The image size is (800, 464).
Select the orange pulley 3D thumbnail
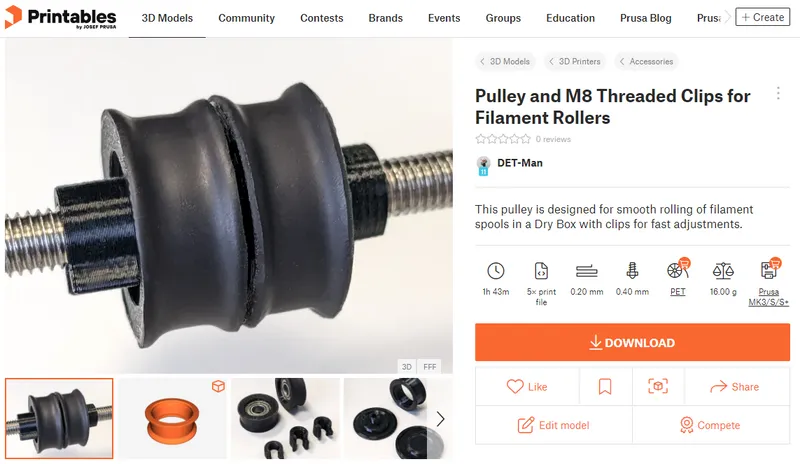[x=172, y=419]
